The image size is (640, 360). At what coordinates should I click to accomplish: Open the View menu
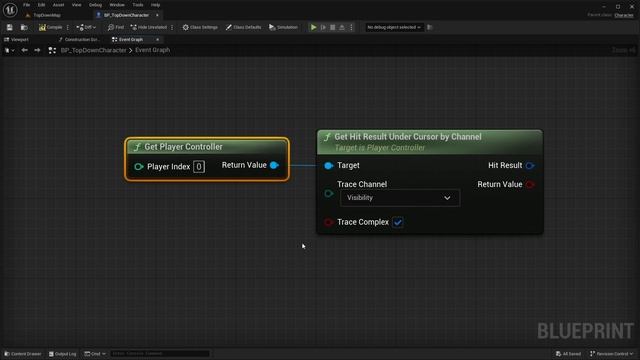click(76, 5)
